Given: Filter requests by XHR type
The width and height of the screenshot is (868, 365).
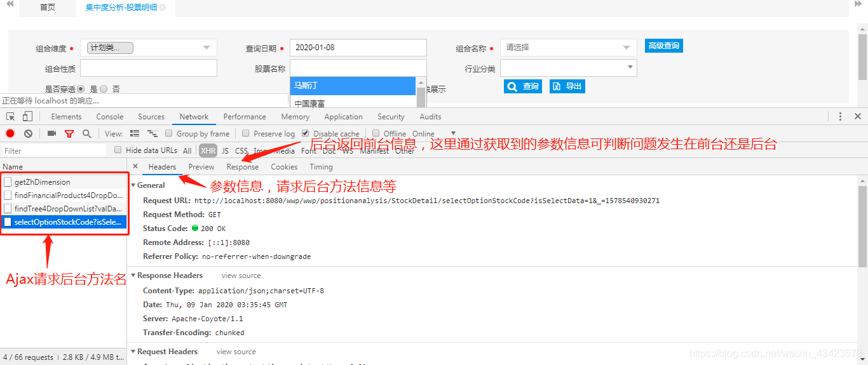Looking at the screenshot, I should pyautogui.click(x=208, y=150).
